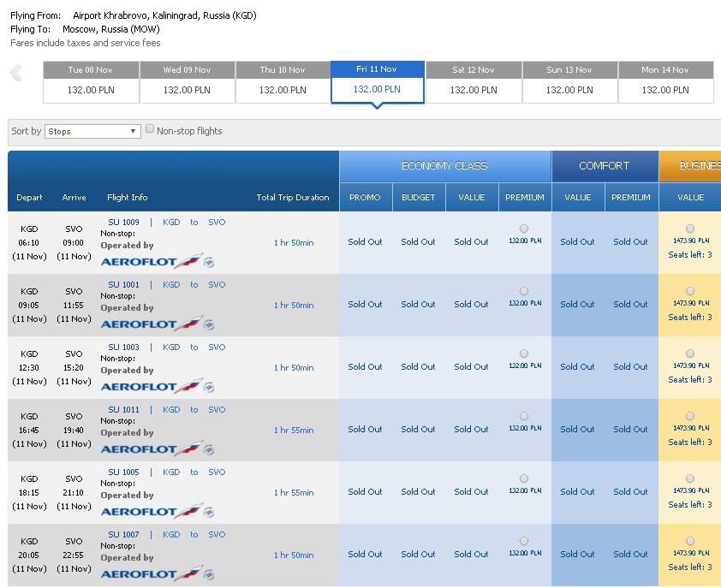The width and height of the screenshot is (721, 588).
Task: Click 06:10 departure time of SU 1009
Action: pyautogui.click(x=28, y=243)
